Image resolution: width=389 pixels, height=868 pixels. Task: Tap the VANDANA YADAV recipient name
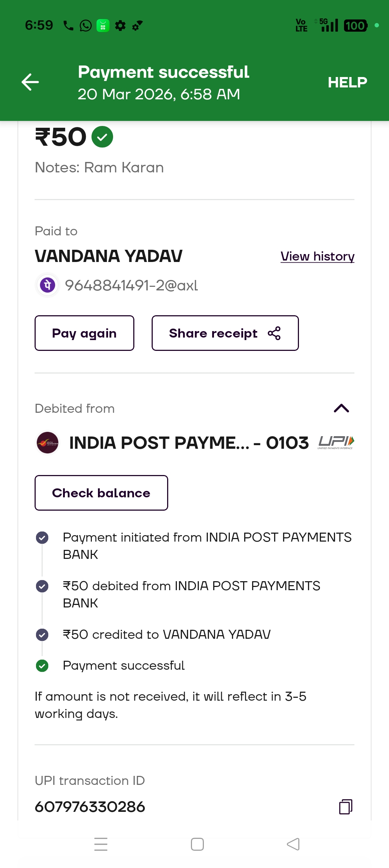pyautogui.click(x=109, y=256)
